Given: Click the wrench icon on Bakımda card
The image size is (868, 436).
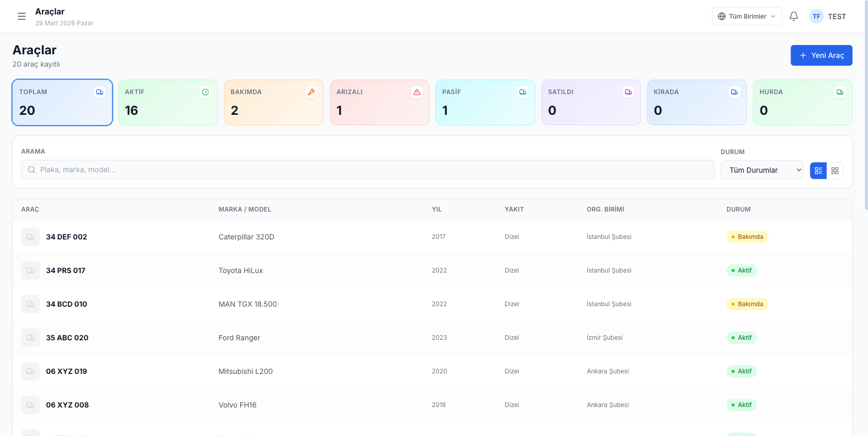Looking at the screenshot, I should 311,92.
